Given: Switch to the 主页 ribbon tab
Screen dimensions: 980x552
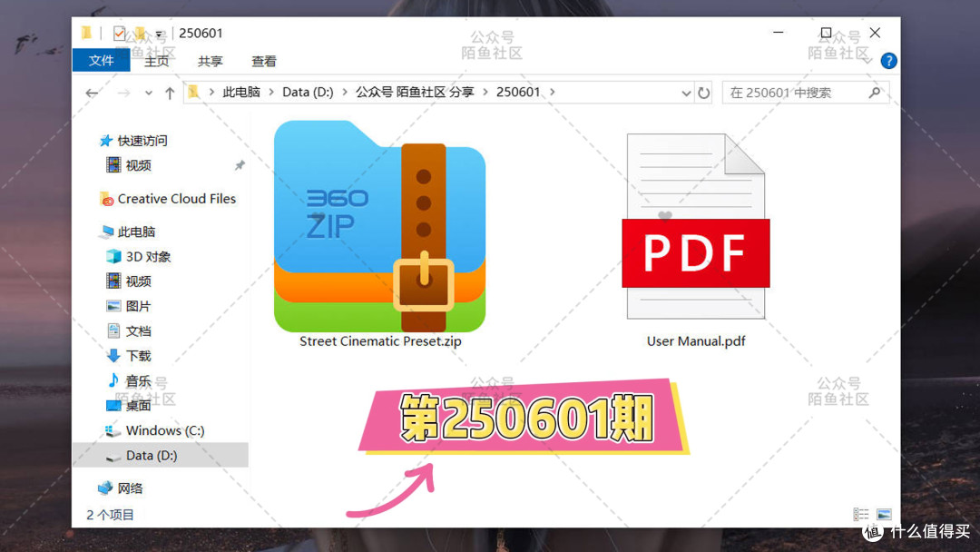Looking at the screenshot, I should pos(156,61).
